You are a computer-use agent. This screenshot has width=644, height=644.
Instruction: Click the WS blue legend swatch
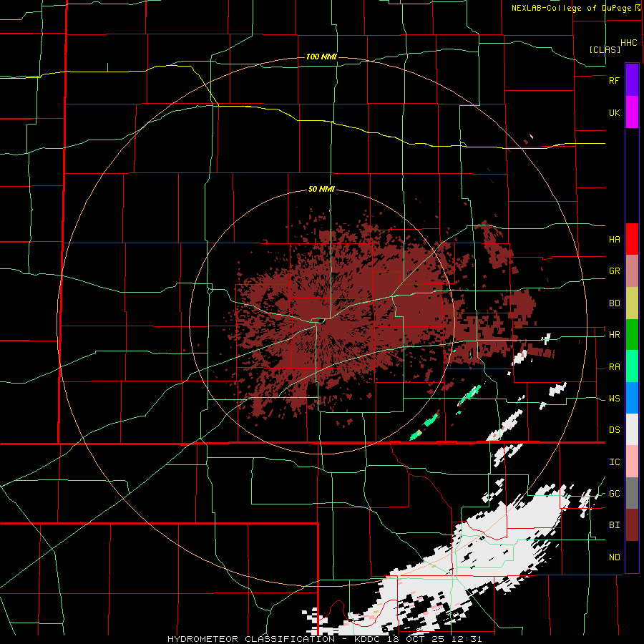[632, 398]
